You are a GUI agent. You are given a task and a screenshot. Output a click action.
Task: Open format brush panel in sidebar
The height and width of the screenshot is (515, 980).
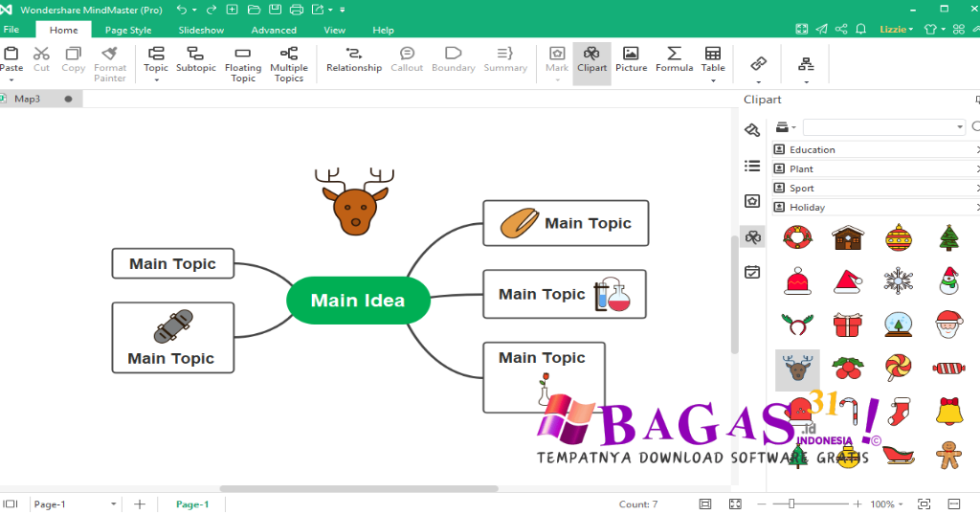click(x=752, y=129)
